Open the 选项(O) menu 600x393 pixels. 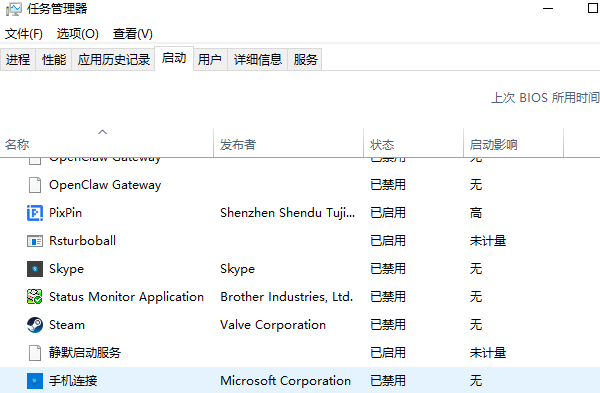(78, 34)
